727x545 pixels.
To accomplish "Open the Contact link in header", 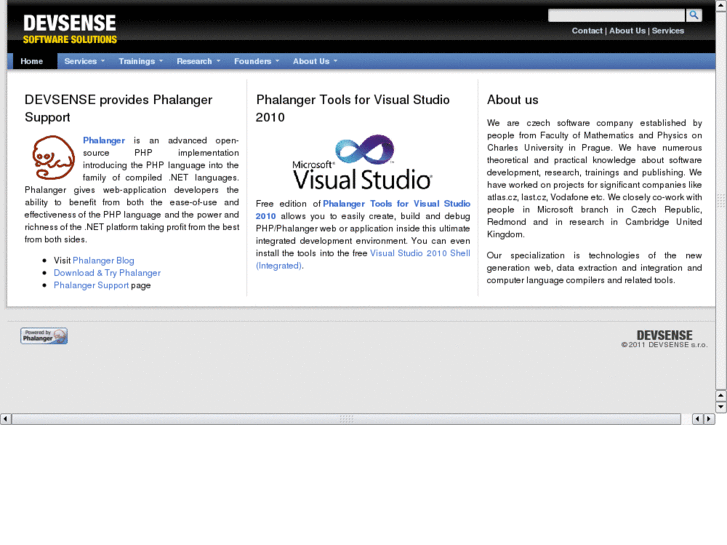I will tap(587, 31).
